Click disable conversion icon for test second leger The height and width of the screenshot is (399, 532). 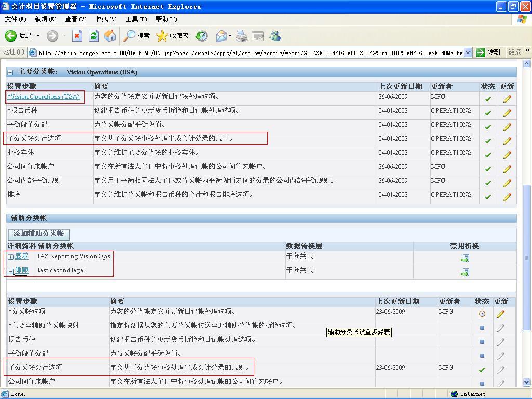point(465,272)
